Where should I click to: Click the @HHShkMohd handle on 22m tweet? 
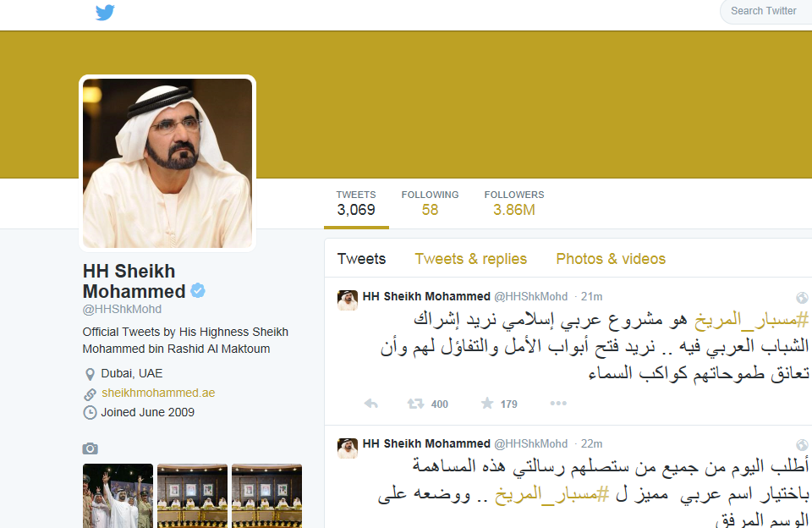[531, 443]
